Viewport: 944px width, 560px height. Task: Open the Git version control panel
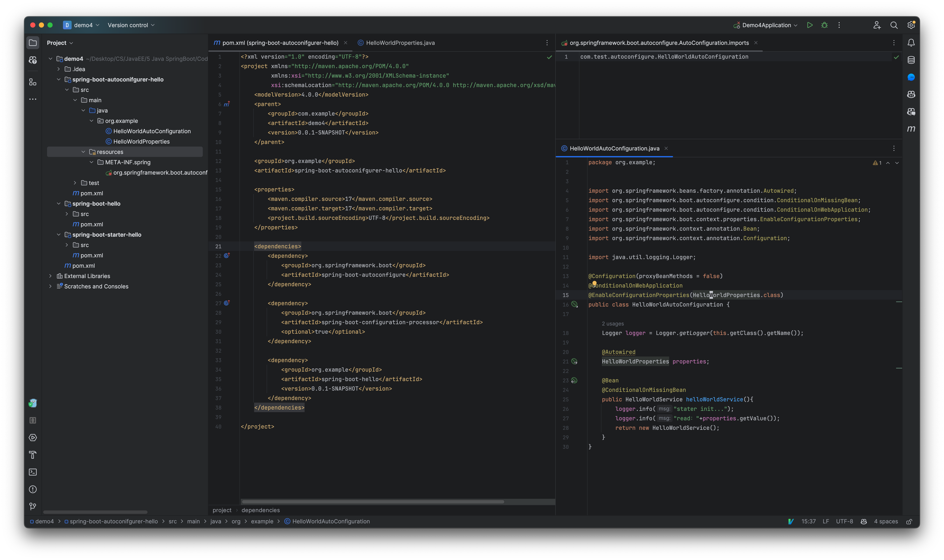point(33,506)
